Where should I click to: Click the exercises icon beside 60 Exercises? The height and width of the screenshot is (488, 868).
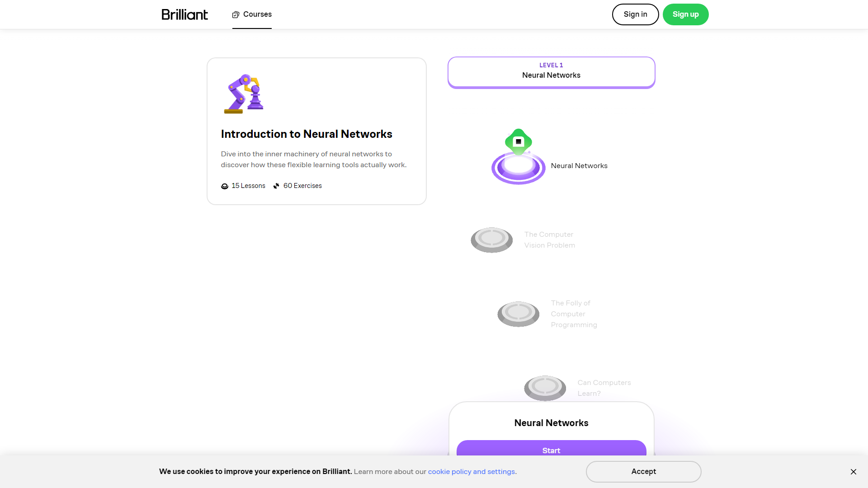(x=276, y=186)
